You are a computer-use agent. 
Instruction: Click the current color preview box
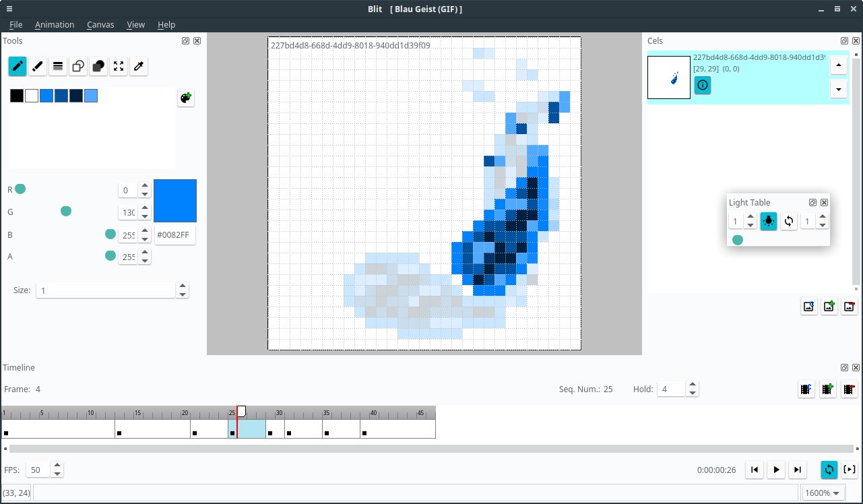175,201
